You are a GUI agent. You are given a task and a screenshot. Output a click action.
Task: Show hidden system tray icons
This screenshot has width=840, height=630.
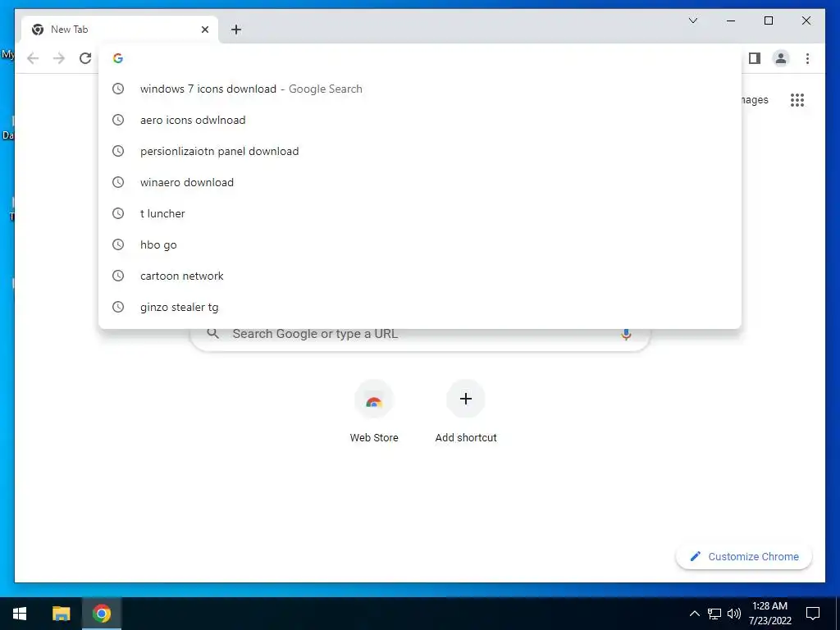[694, 614]
